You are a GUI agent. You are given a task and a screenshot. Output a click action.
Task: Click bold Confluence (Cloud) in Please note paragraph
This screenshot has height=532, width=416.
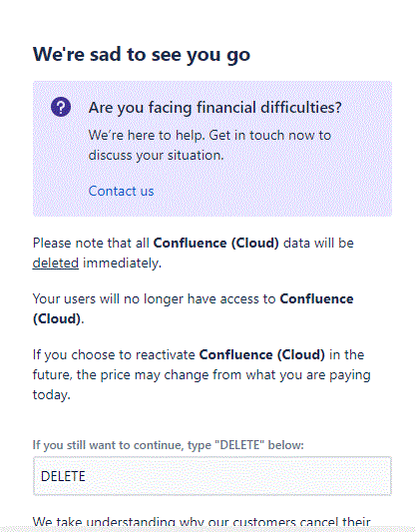tap(215, 244)
